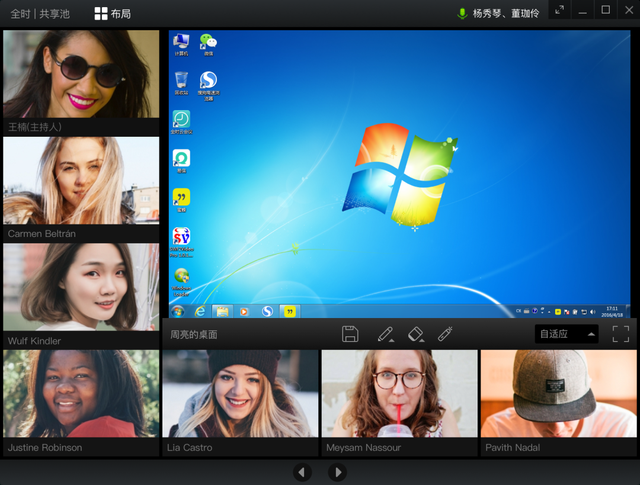Select the Meysam Nassour video thumbnail
Image resolution: width=640 pixels, height=485 pixels.
[400, 394]
